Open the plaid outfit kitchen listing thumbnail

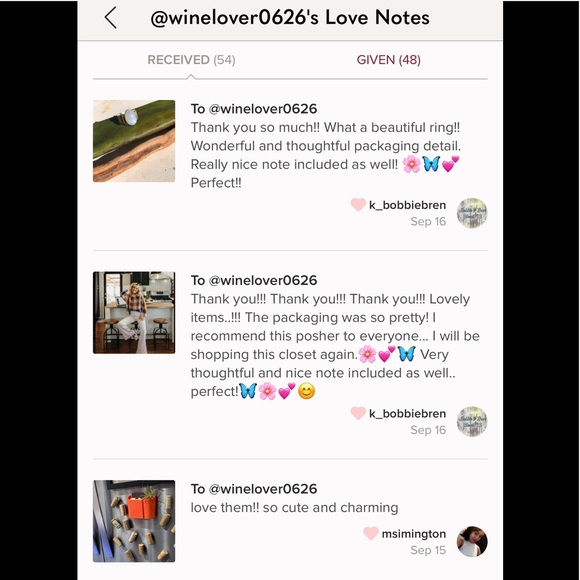[x=134, y=313]
